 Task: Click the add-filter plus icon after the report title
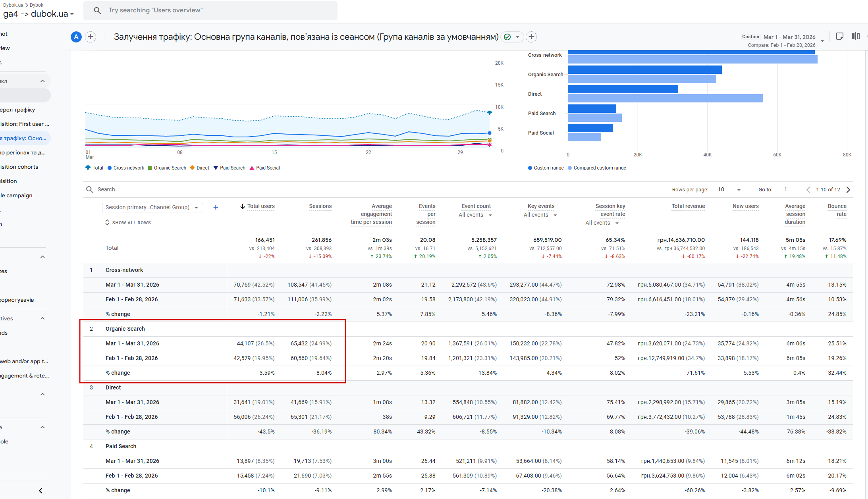(x=531, y=37)
